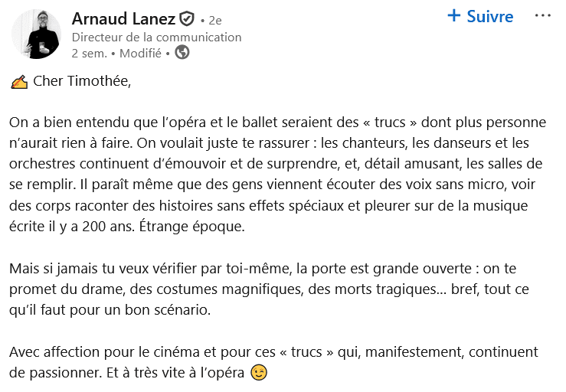
Task: Click the verified badge next to the name
Action: 187,19
